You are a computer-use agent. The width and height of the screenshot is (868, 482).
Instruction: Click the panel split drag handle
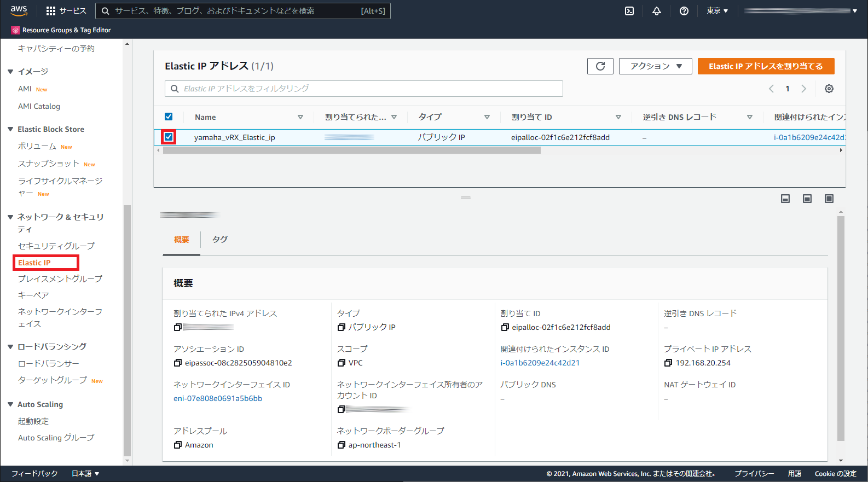466,197
